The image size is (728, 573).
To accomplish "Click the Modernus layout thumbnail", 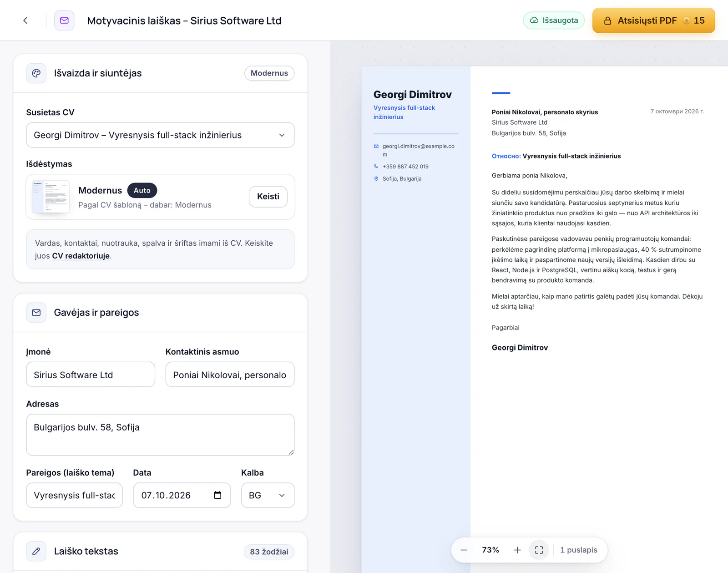I will click(51, 197).
